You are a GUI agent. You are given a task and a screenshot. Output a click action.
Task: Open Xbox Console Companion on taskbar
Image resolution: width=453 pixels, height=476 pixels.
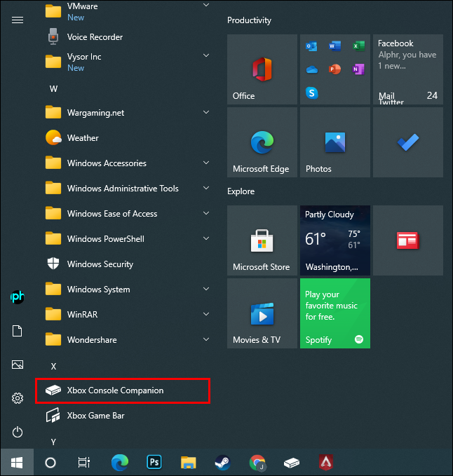[x=292, y=463]
